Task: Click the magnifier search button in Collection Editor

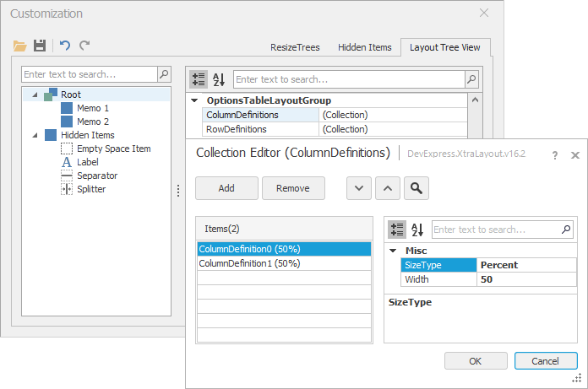Action: tap(416, 188)
